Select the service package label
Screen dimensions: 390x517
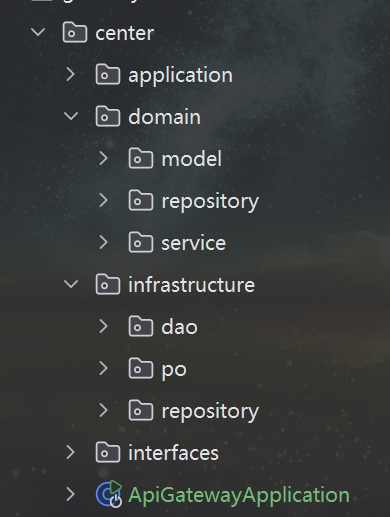click(194, 243)
